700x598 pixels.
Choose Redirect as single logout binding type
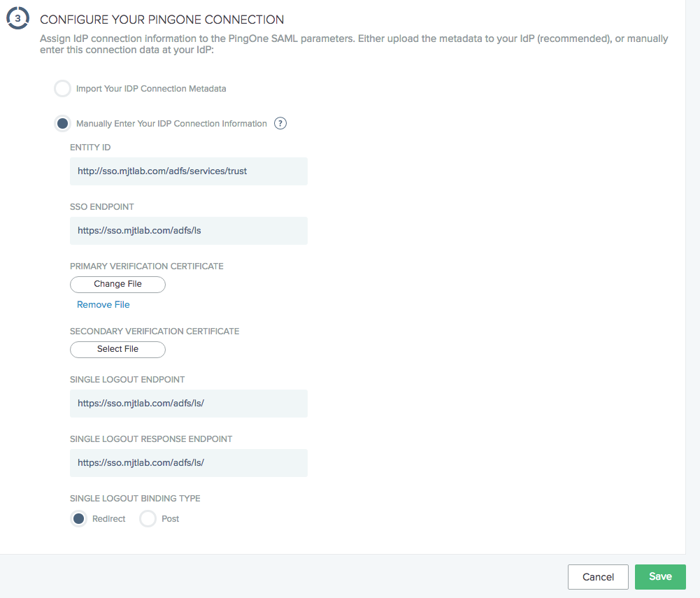tap(78, 518)
